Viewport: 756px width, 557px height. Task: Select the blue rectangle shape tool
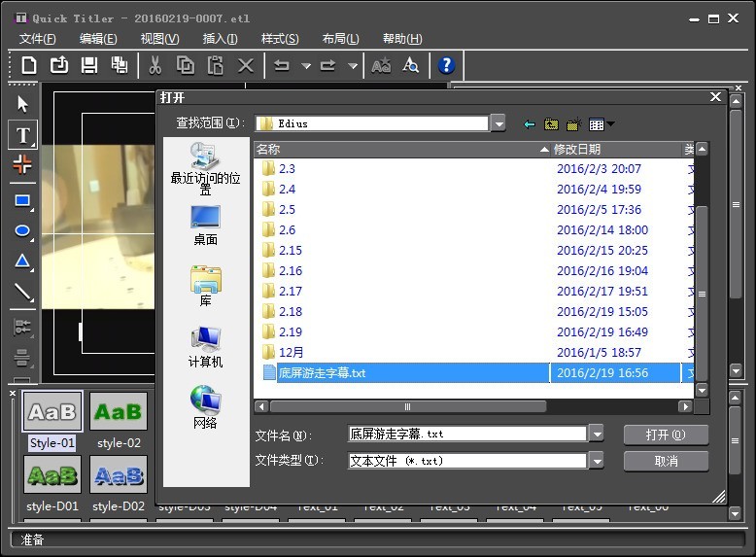pos(23,201)
